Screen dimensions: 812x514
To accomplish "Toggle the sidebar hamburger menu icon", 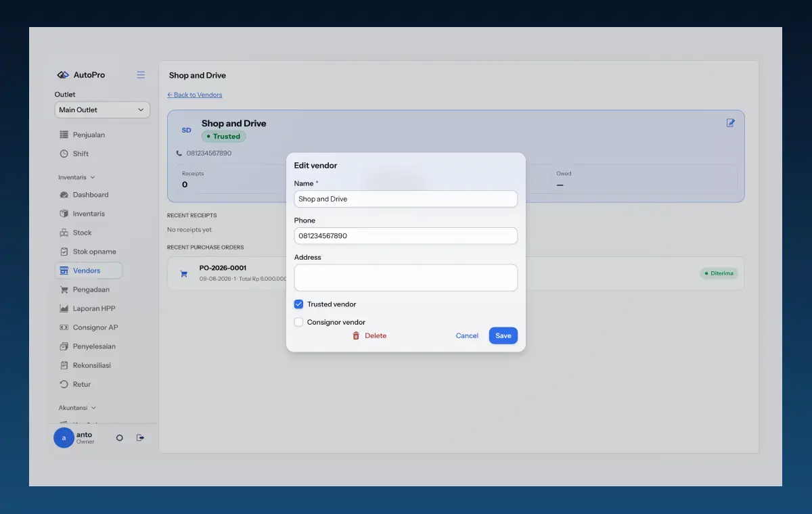I will (141, 75).
